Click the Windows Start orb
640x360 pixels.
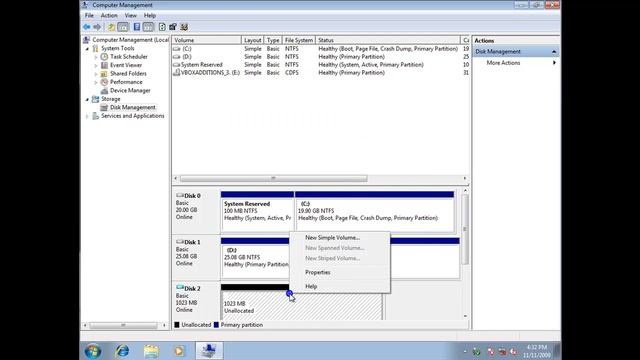93,351
